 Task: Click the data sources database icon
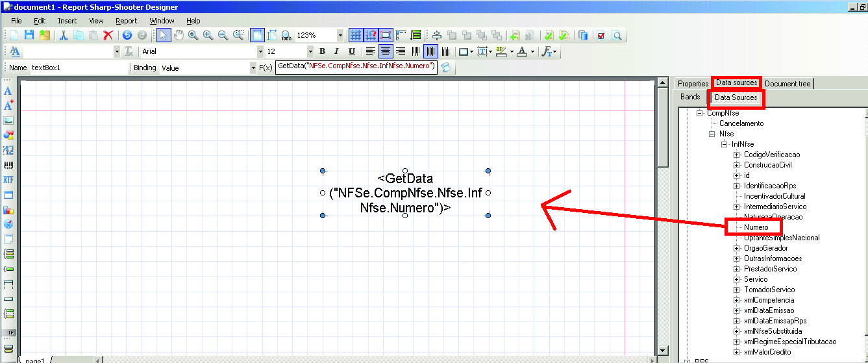pos(583,35)
